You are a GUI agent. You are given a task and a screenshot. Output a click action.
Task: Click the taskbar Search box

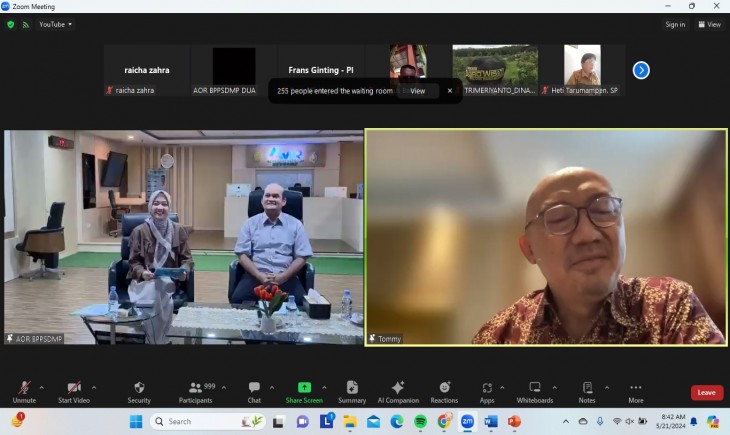click(x=208, y=421)
